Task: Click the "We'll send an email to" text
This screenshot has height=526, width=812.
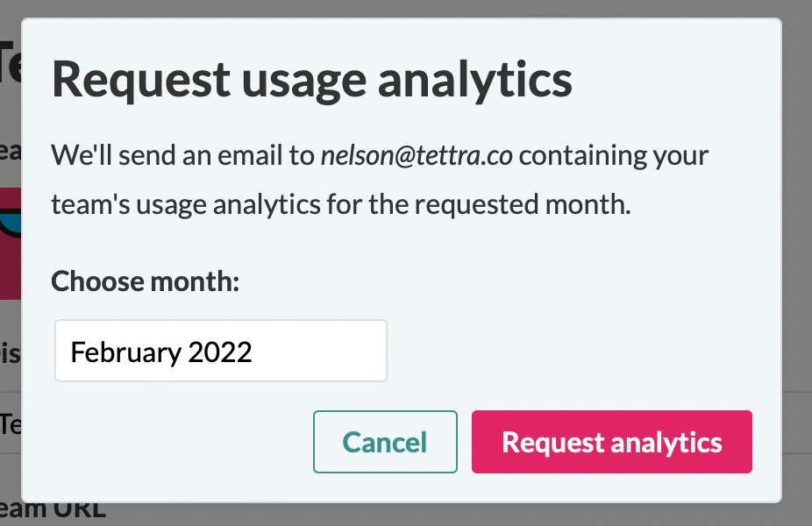Action: pos(182,157)
